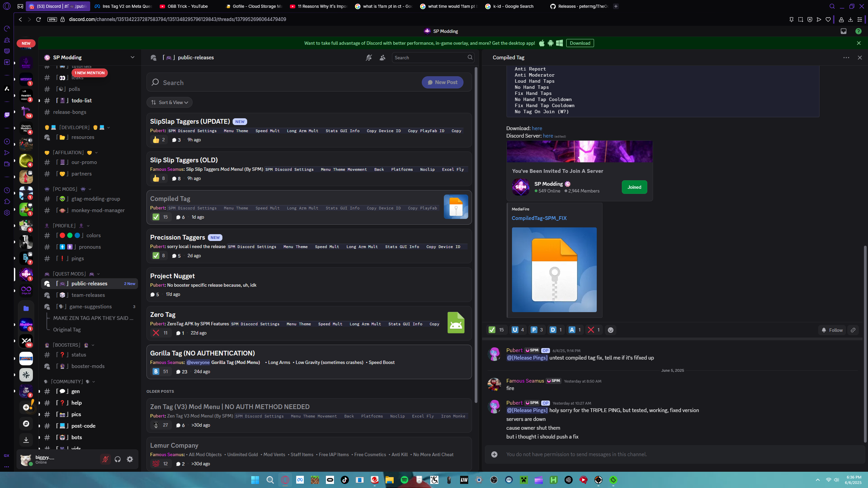Screen dimensions: 868x488
Task: Focus the forum posts Search box
Action: 285,82
